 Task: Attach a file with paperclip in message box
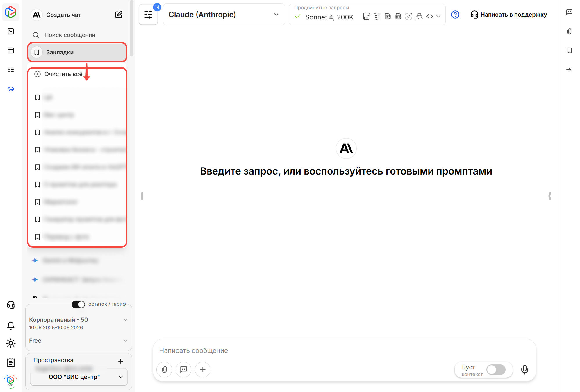coord(165,369)
